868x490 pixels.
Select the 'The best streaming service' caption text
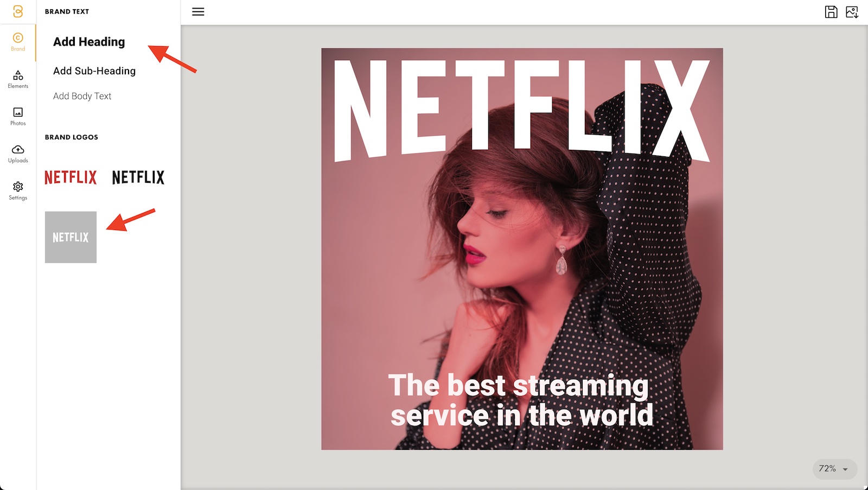[x=521, y=400]
